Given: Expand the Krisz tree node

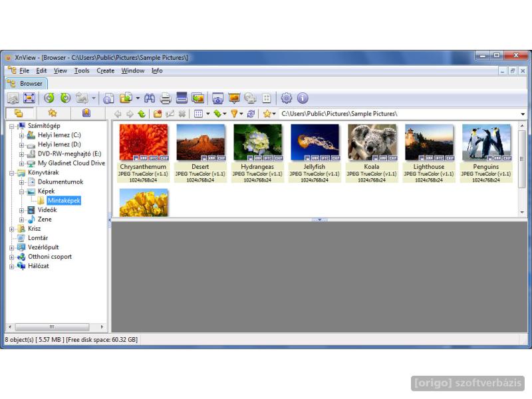Looking at the screenshot, I should pos(11,229).
